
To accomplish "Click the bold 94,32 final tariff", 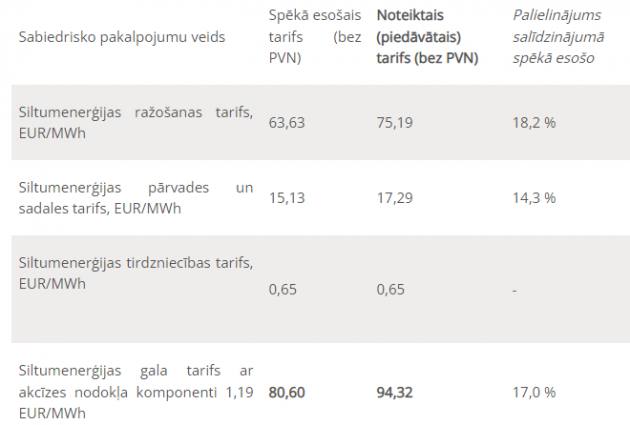I will 396,392.
